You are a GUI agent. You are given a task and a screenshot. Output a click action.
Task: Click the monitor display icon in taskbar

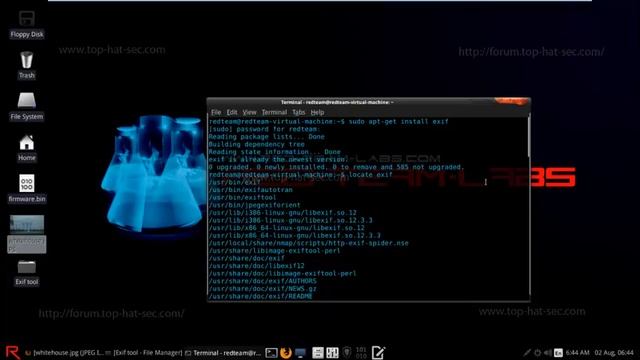tap(300, 353)
